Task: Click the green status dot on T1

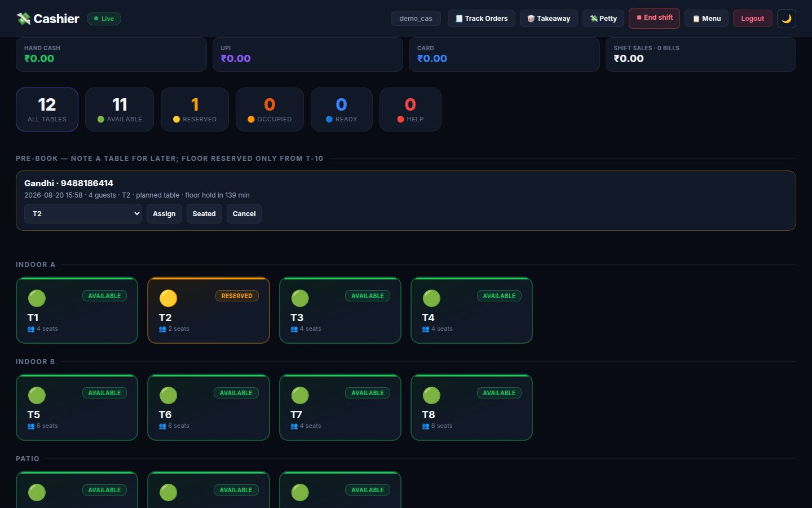Action: tap(37, 298)
